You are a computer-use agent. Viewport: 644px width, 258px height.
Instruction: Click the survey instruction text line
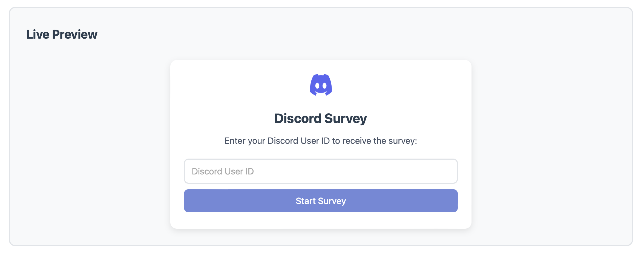(x=321, y=141)
